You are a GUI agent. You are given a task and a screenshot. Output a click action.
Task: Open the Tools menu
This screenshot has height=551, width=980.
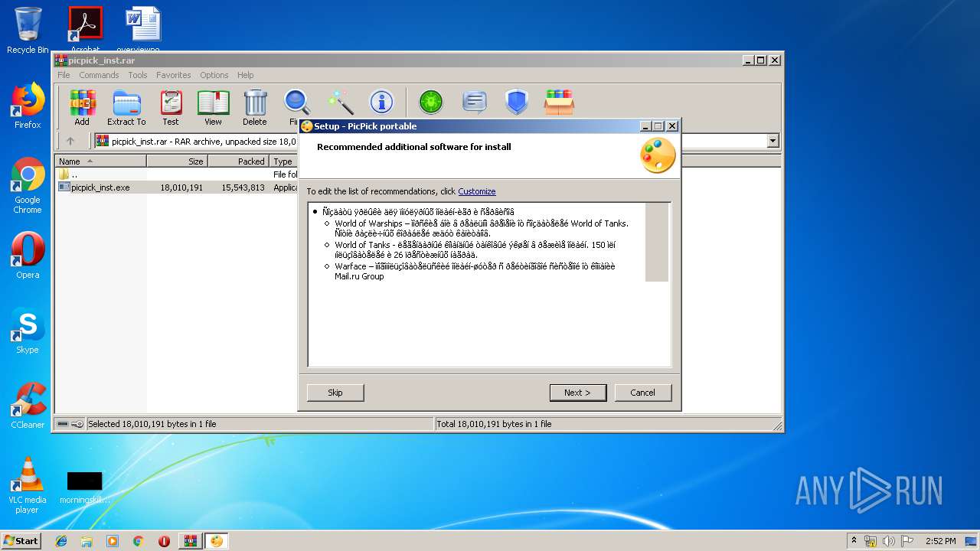[x=138, y=75]
